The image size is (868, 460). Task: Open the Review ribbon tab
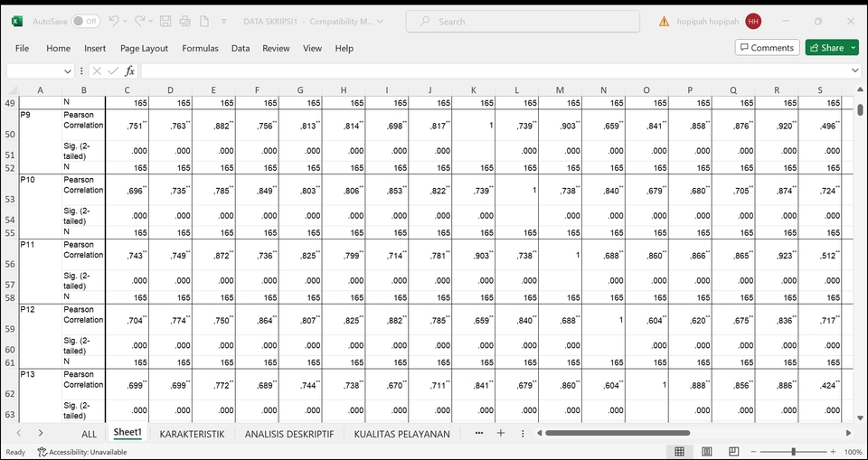click(x=276, y=48)
